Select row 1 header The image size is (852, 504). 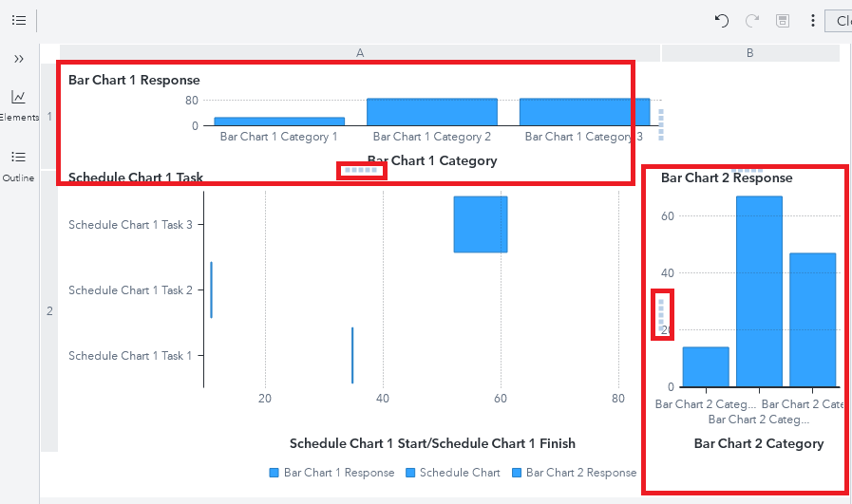coord(49,117)
